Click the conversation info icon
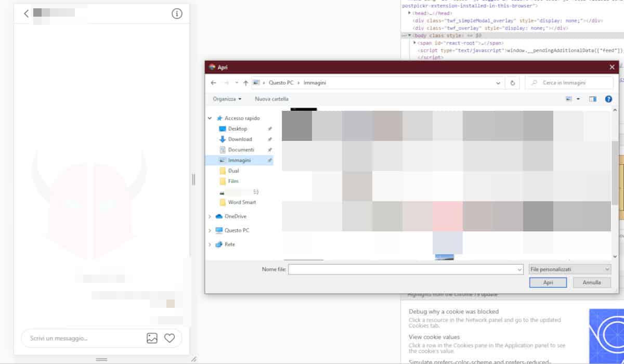The height and width of the screenshot is (364, 624). point(177,14)
